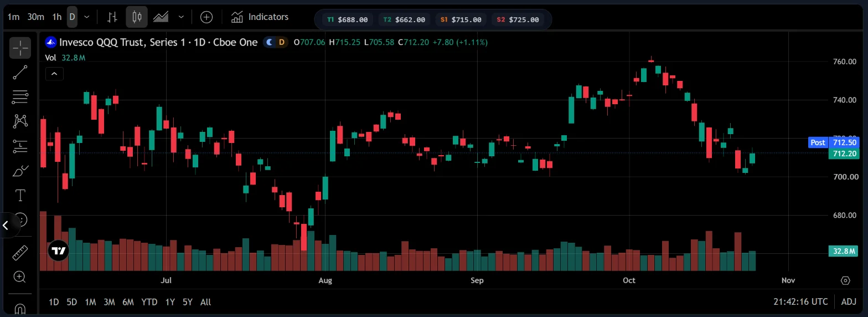
Task: Select the text annotation tool
Action: (x=20, y=195)
